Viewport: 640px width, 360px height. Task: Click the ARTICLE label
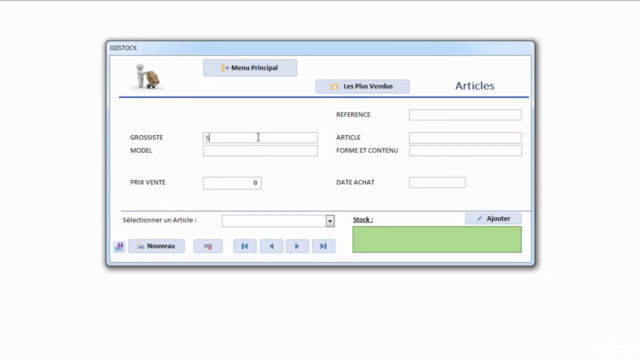(x=348, y=138)
